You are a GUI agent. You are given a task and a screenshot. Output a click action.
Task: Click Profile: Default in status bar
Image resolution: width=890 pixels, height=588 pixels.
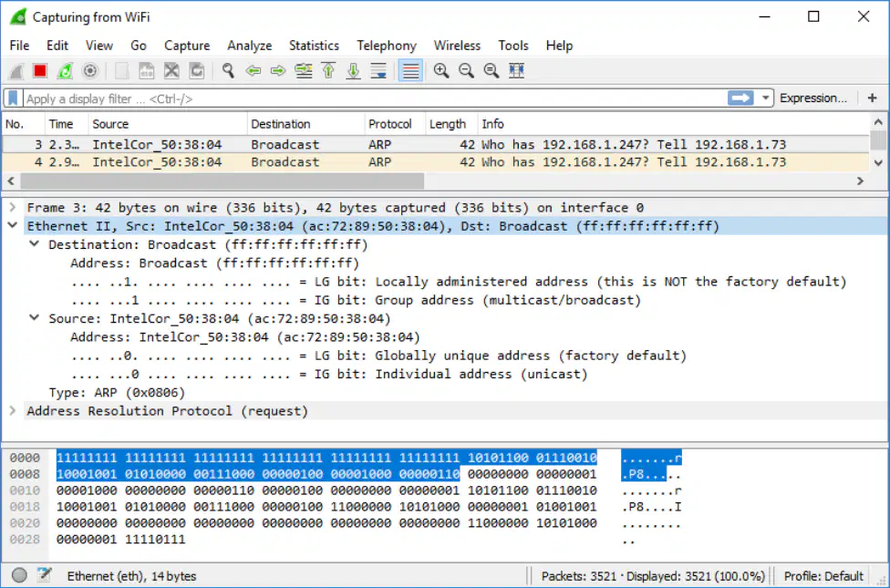coord(823,576)
